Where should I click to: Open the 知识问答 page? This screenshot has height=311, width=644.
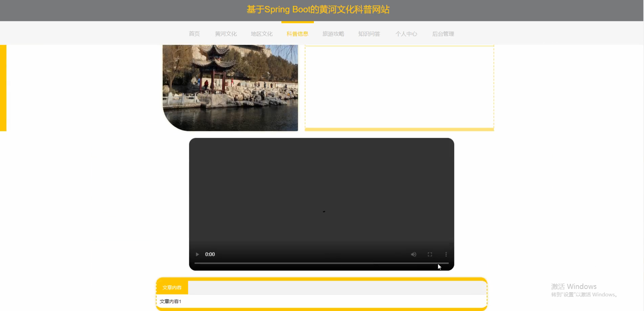(369, 34)
